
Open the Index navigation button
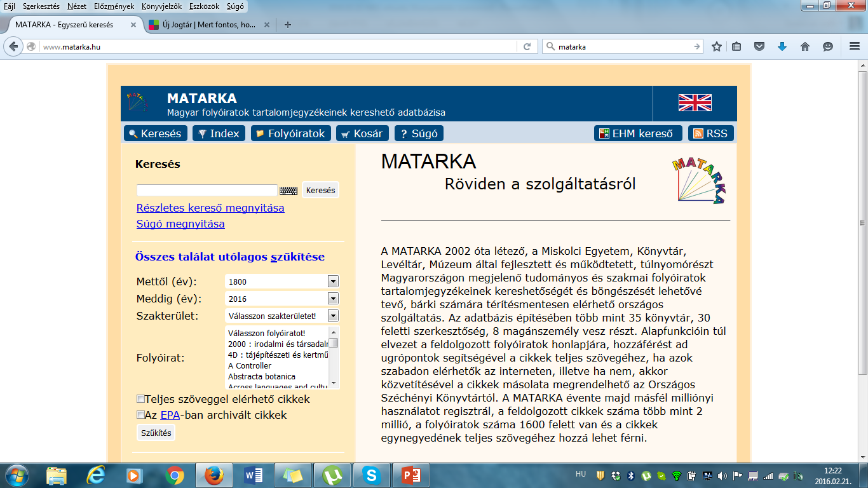coord(219,133)
